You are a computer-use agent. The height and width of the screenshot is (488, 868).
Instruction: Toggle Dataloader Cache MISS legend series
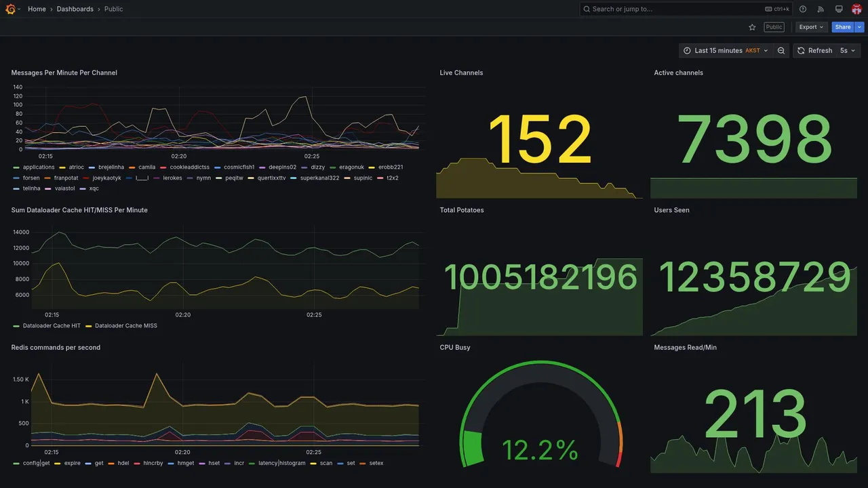pos(121,326)
